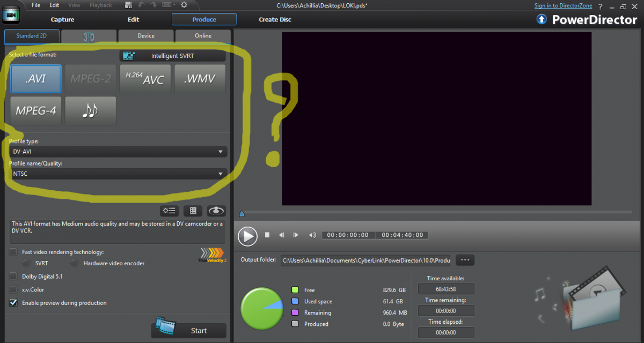Select the 3D output tab
This screenshot has height=343, width=644.
[x=89, y=36]
